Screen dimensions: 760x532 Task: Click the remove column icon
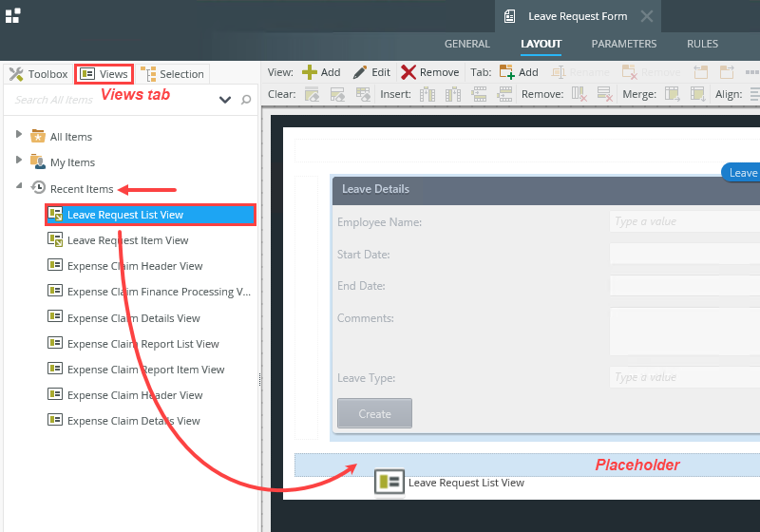(x=579, y=94)
